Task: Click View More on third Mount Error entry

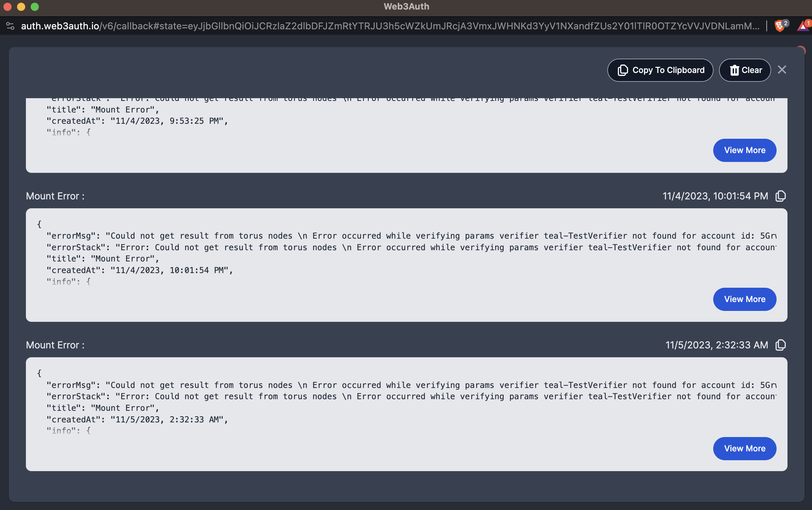Action: point(745,448)
